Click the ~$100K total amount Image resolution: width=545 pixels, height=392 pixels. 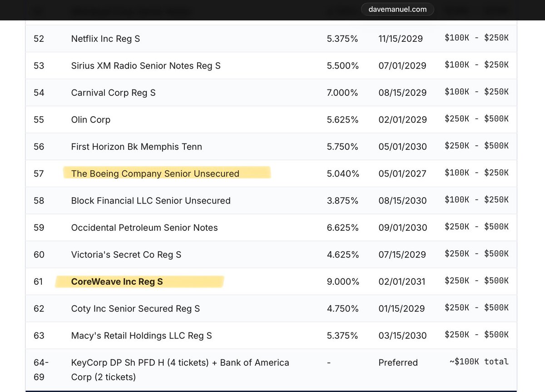click(480, 362)
